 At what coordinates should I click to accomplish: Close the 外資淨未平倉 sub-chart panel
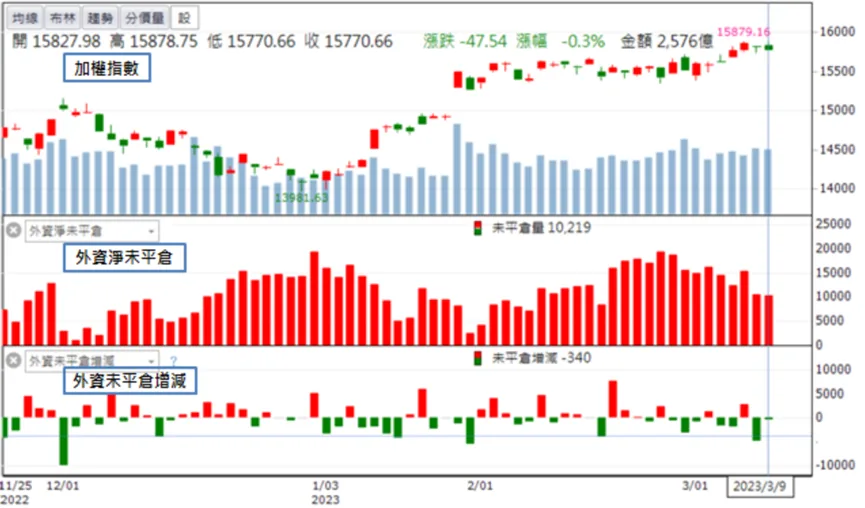(x=14, y=231)
